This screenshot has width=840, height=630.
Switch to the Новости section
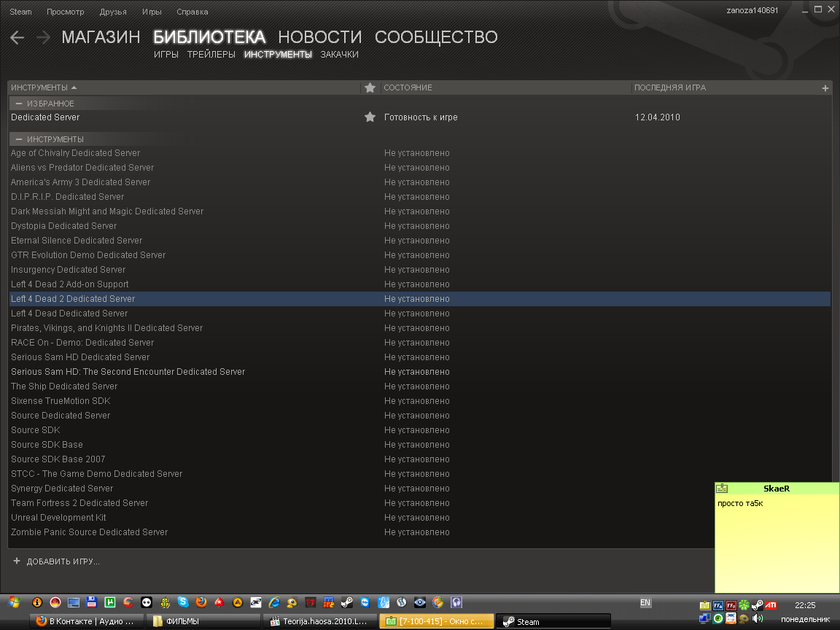coord(320,37)
